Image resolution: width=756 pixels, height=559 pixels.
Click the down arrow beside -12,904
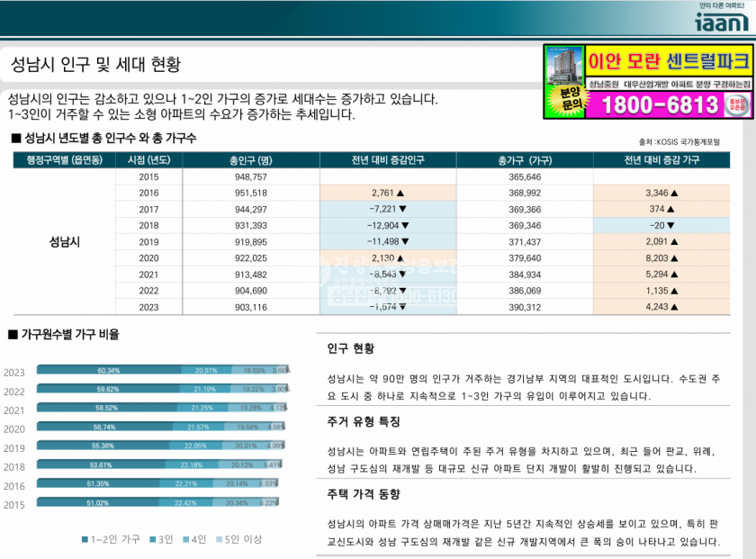pyautogui.click(x=405, y=226)
